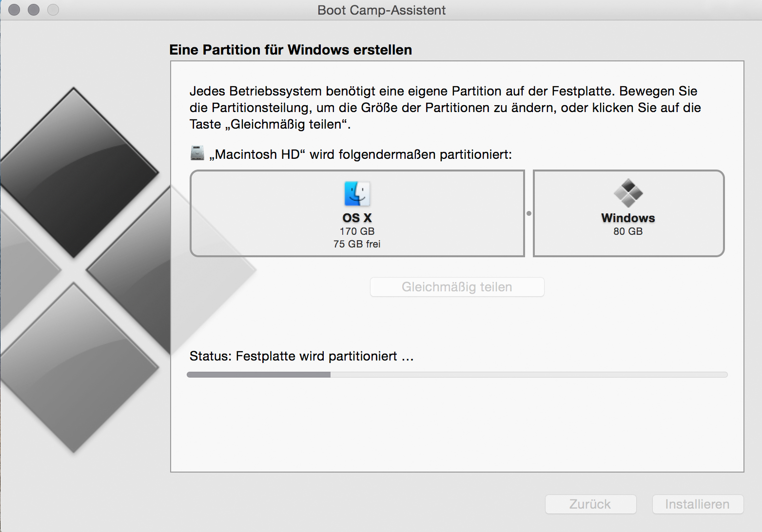This screenshot has height=532, width=762.
Task: Click the "OS X" partition label
Action: click(357, 218)
